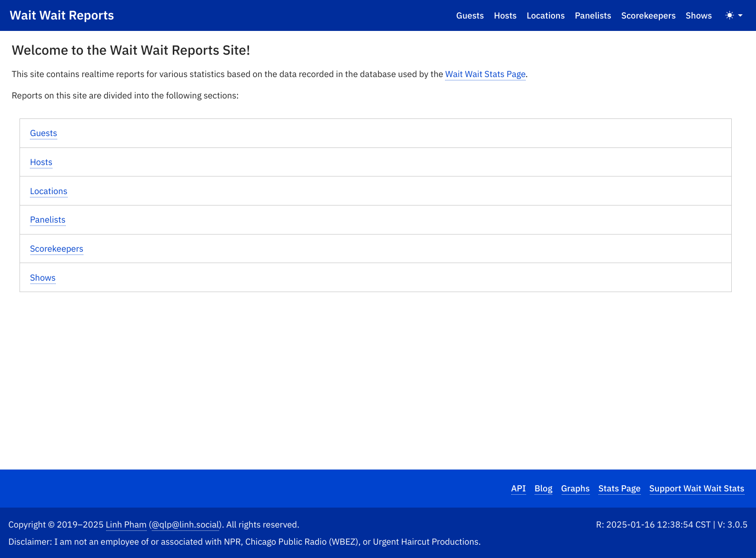Open the Guests section list link
This screenshot has height=558, width=756.
pyautogui.click(x=43, y=133)
